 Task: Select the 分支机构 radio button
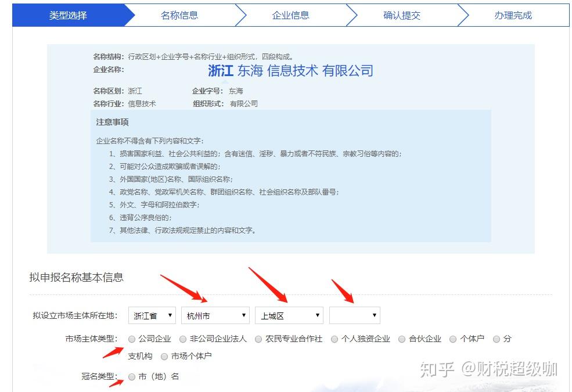coord(496,339)
